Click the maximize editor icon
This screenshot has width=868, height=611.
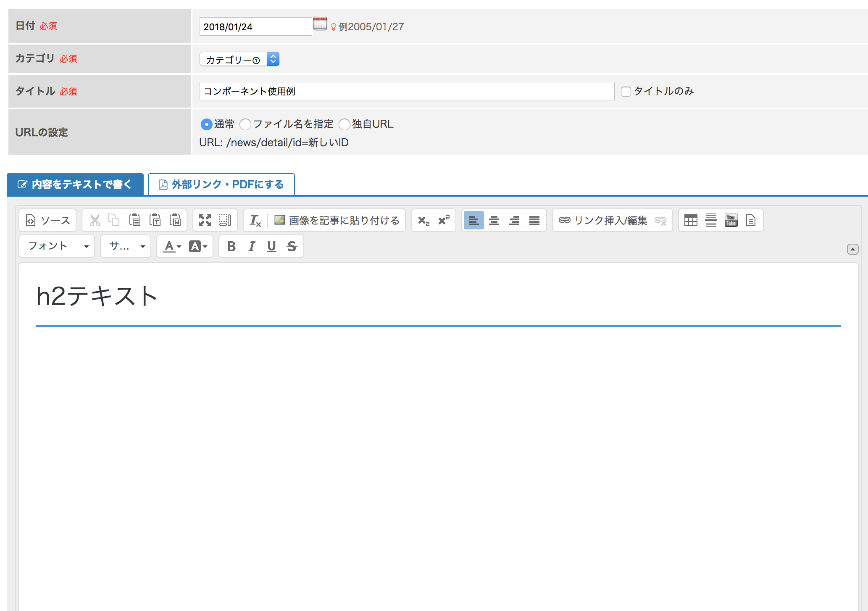click(x=205, y=220)
